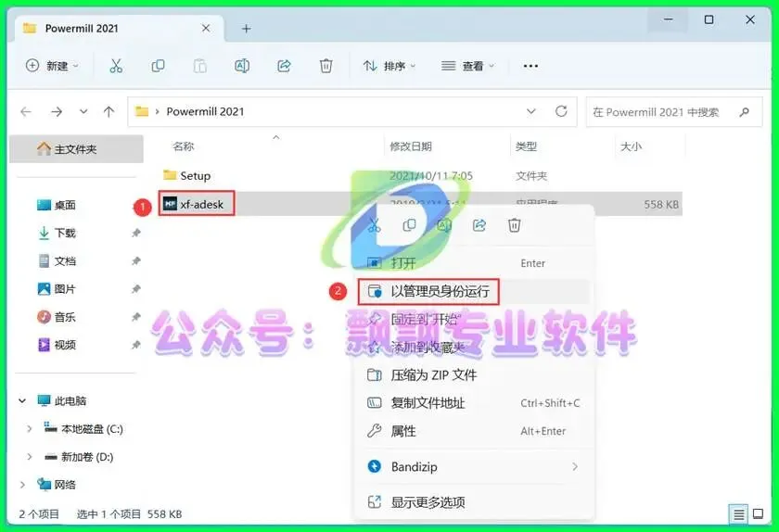The width and height of the screenshot is (779, 532).
Task: Open 桌面 (Desktop) in the sidebar
Action: click(57, 205)
